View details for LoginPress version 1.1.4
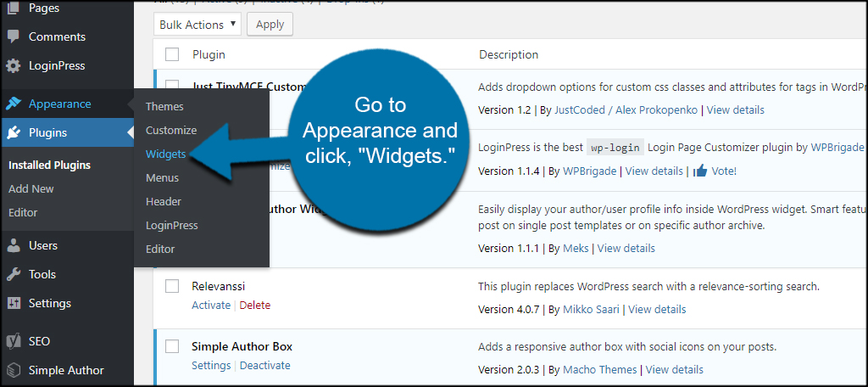 (654, 171)
